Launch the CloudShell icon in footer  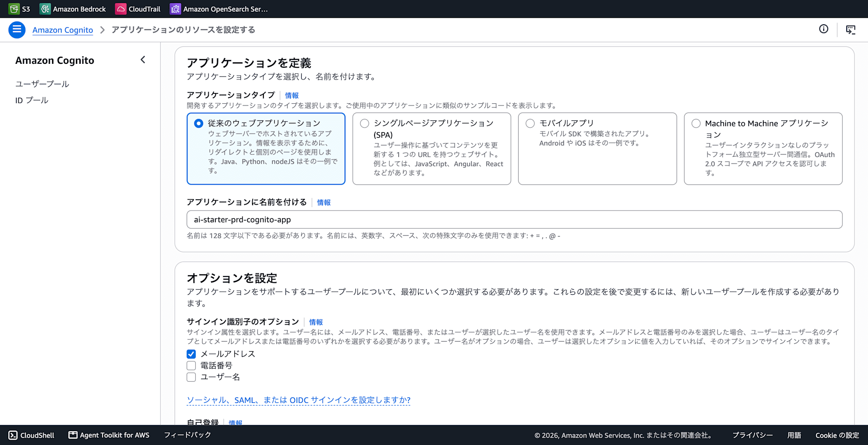[13, 435]
